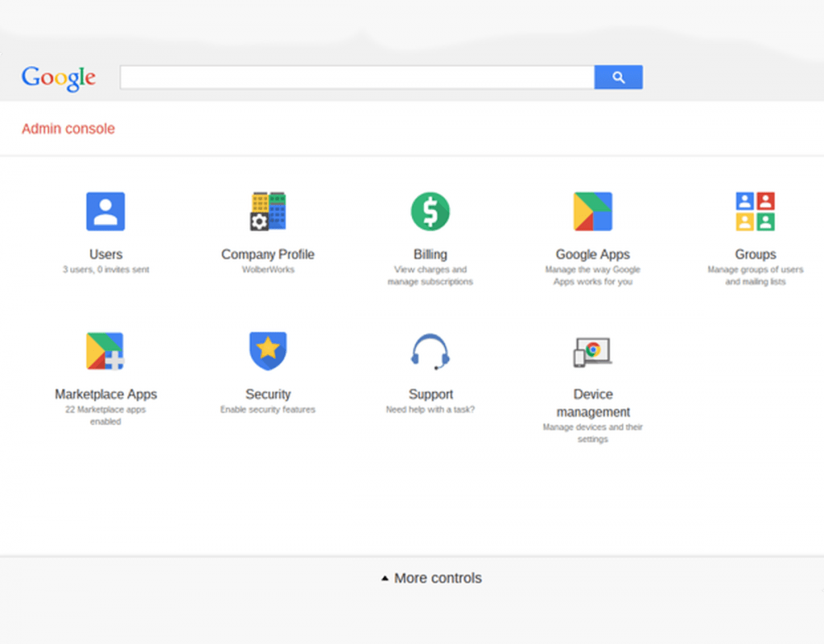Open the Groups icon
The width and height of the screenshot is (824, 644).
[x=755, y=211]
